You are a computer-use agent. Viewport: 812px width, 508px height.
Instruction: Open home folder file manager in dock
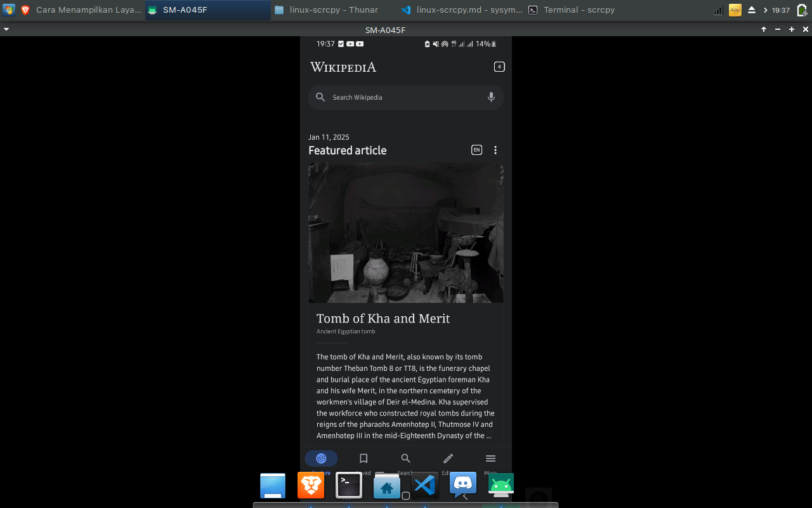pyautogui.click(x=387, y=486)
